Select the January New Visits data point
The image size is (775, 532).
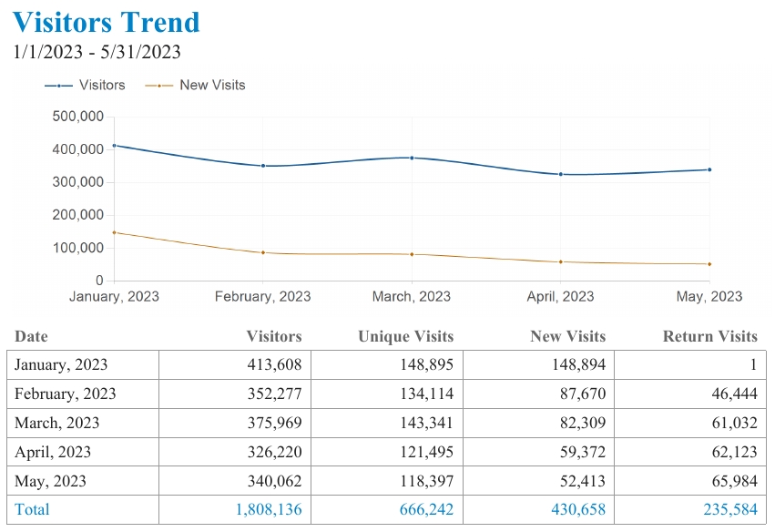(x=114, y=232)
